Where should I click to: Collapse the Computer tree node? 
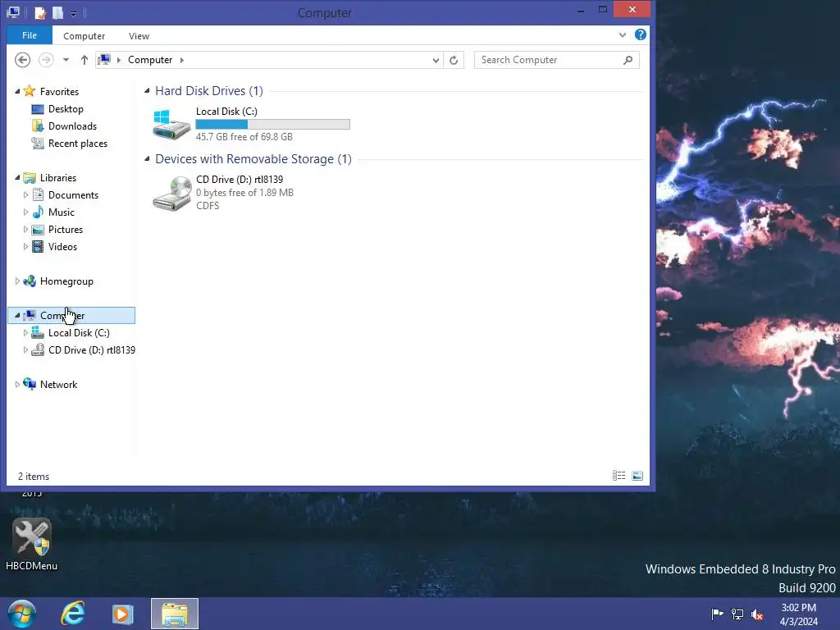point(17,316)
